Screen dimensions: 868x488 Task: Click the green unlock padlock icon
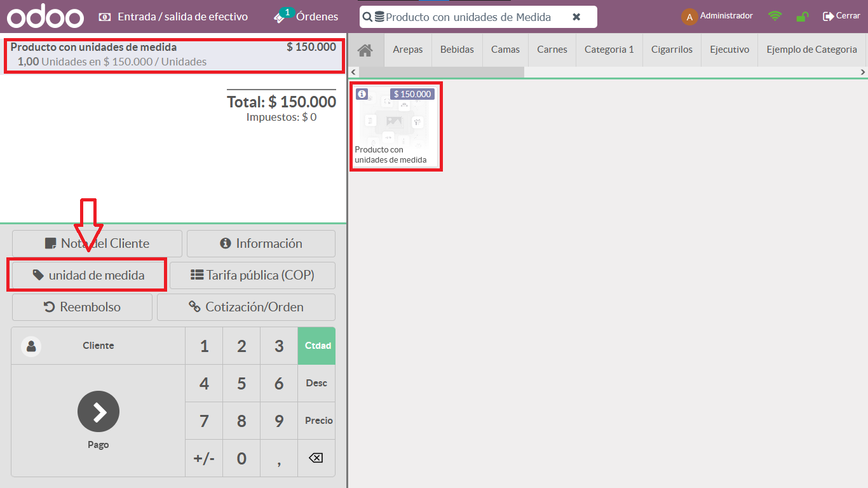(803, 17)
